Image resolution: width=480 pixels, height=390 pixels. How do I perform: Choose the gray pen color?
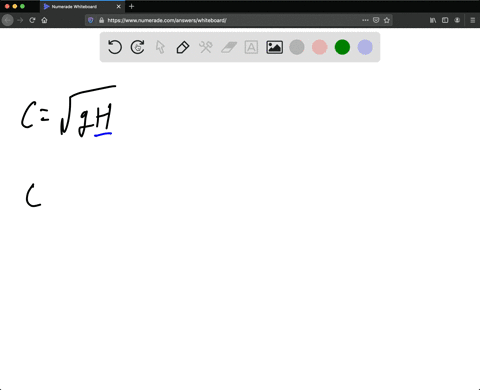[x=297, y=47]
